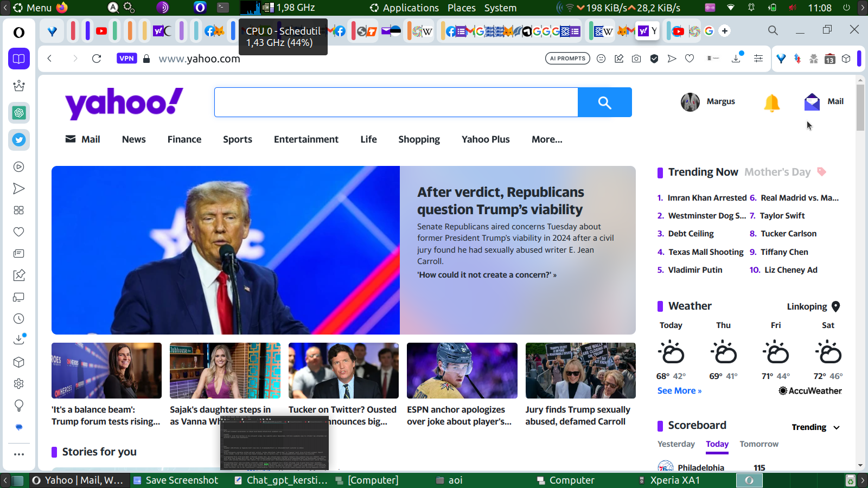Open Settings gear in the Opera sidebar

pos(19,384)
